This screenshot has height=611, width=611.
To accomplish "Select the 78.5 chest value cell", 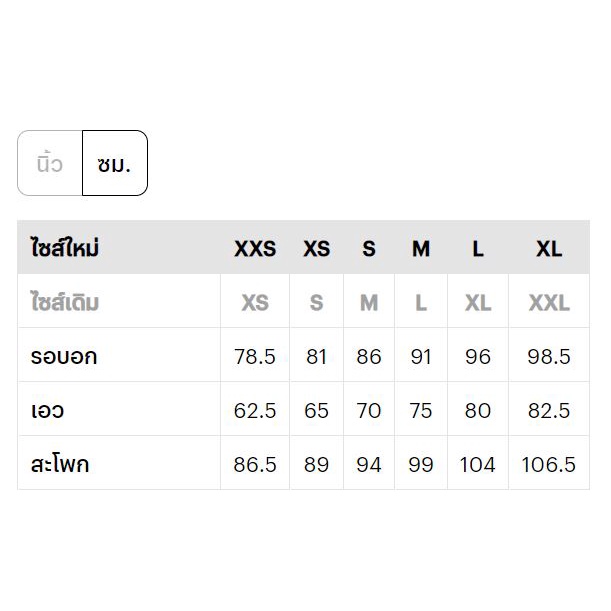I will coord(255,355).
